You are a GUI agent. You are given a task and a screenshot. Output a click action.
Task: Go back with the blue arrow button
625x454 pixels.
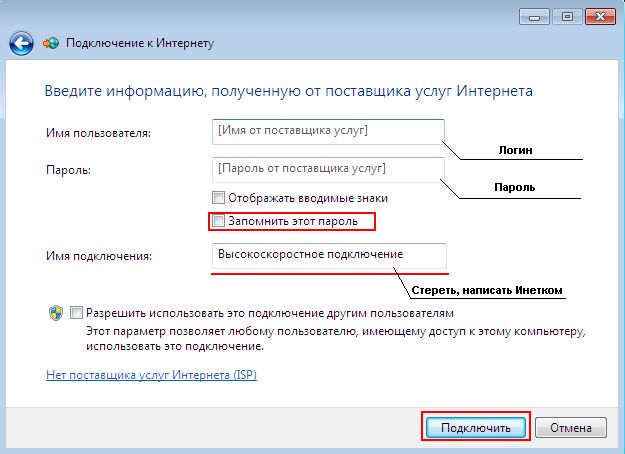coord(21,43)
